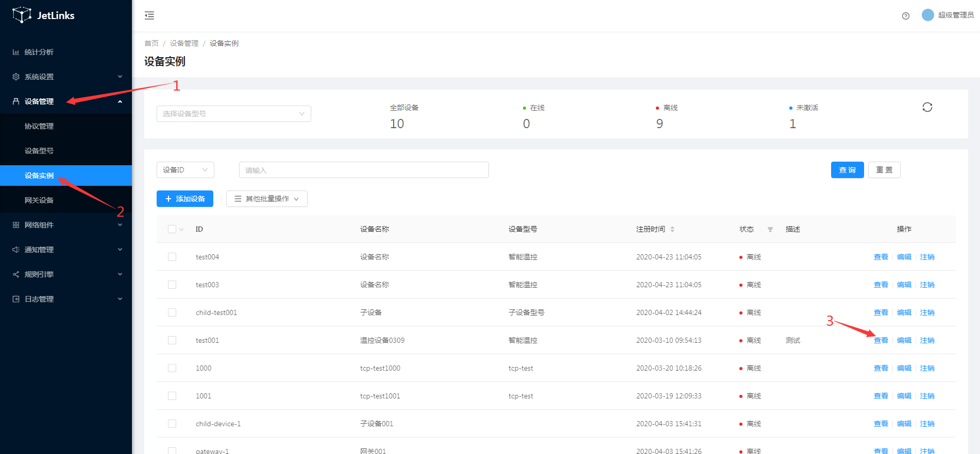Click the search text input field (请输入)
Image resolution: width=980 pixels, height=454 pixels.
[x=364, y=170]
